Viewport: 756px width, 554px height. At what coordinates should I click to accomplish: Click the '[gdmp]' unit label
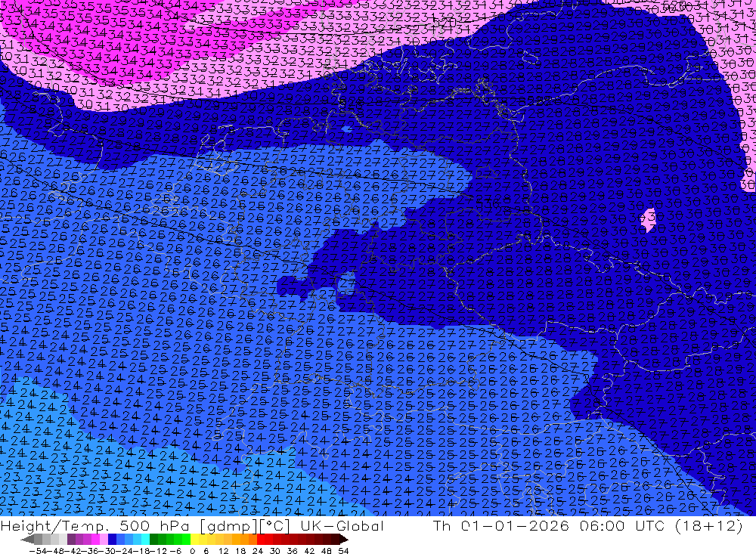(228, 525)
